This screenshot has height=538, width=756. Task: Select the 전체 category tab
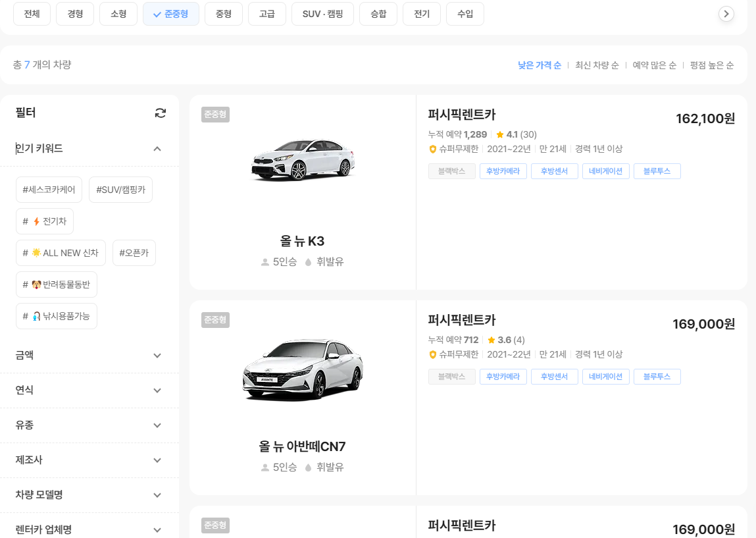[32, 14]
